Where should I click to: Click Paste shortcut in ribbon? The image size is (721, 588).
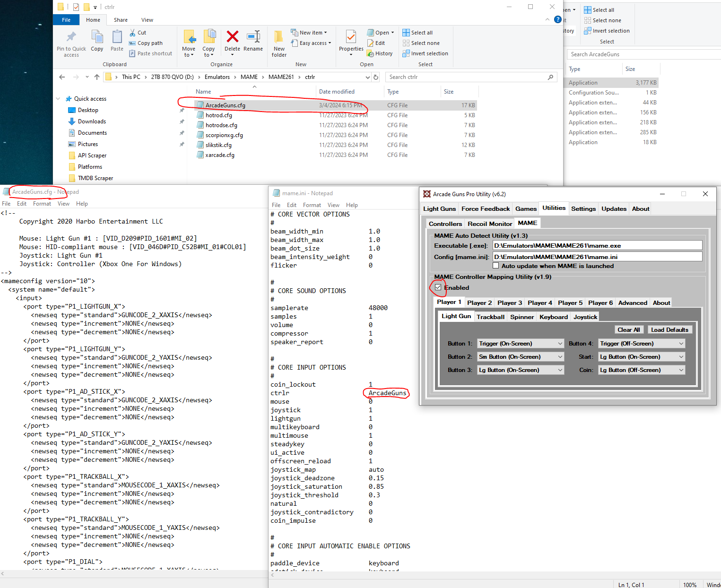click(150, 53)
